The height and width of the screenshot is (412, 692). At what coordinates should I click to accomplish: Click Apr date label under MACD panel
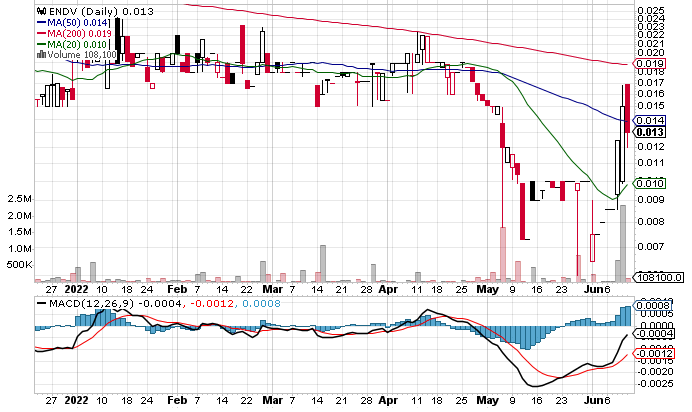coord(388,400)
